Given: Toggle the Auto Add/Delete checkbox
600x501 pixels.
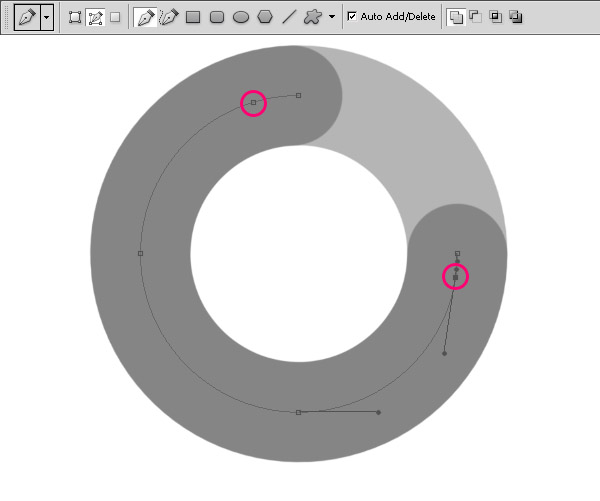Looking at the screenshot, I should point(352,16).
